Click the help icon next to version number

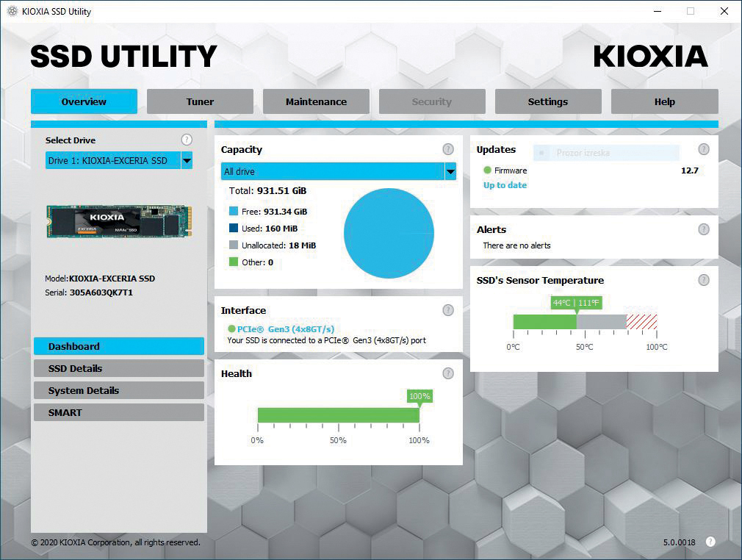point(710,542)
